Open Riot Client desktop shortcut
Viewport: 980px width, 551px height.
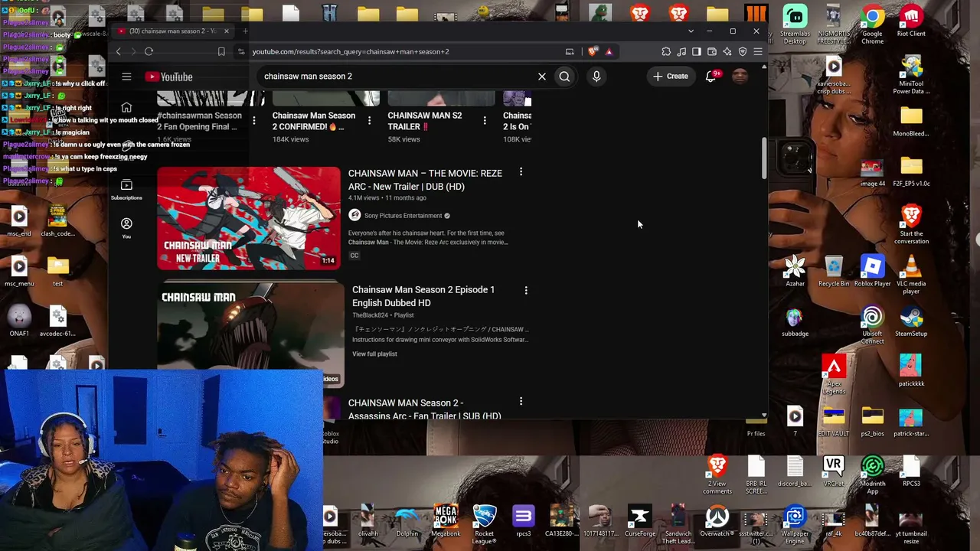pos(911,21)
